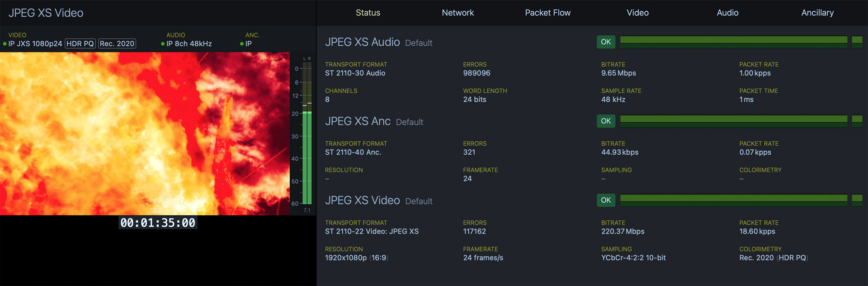868x286 pixels.
Task: Click the audio errors count 989096
Action: pyautogui.click(x=476, y=73)
